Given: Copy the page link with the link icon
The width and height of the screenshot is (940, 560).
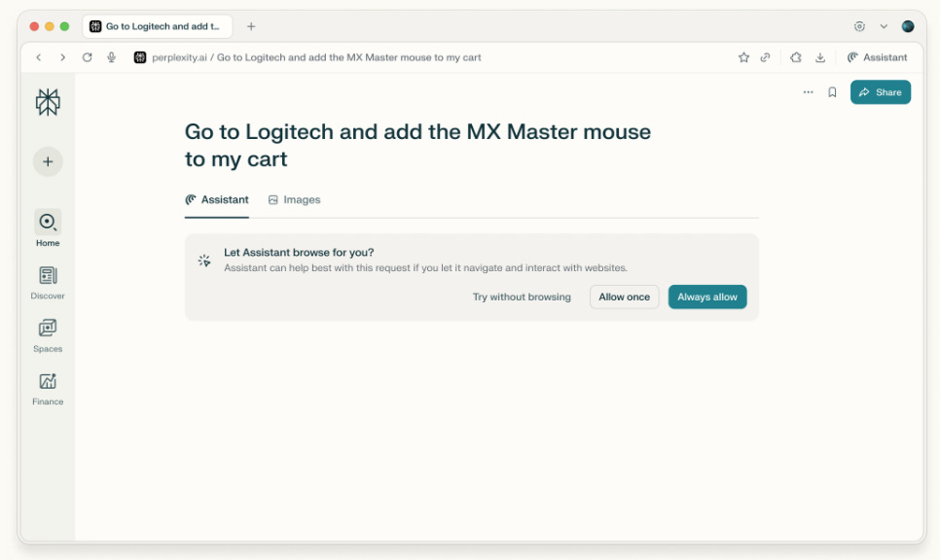Looking at the screenshot, I should pyautogui.click(x=766, y=57).
